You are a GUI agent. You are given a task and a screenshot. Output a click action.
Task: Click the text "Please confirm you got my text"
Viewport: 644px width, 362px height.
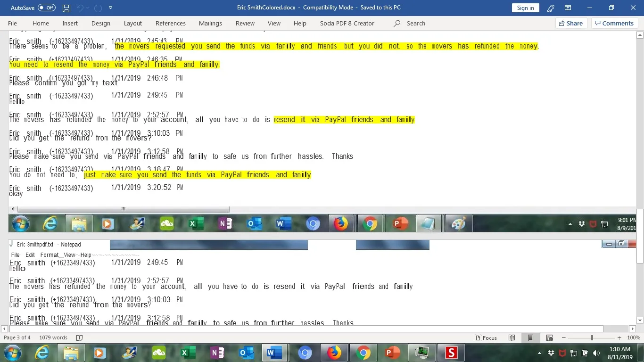[x=64, y=83]
